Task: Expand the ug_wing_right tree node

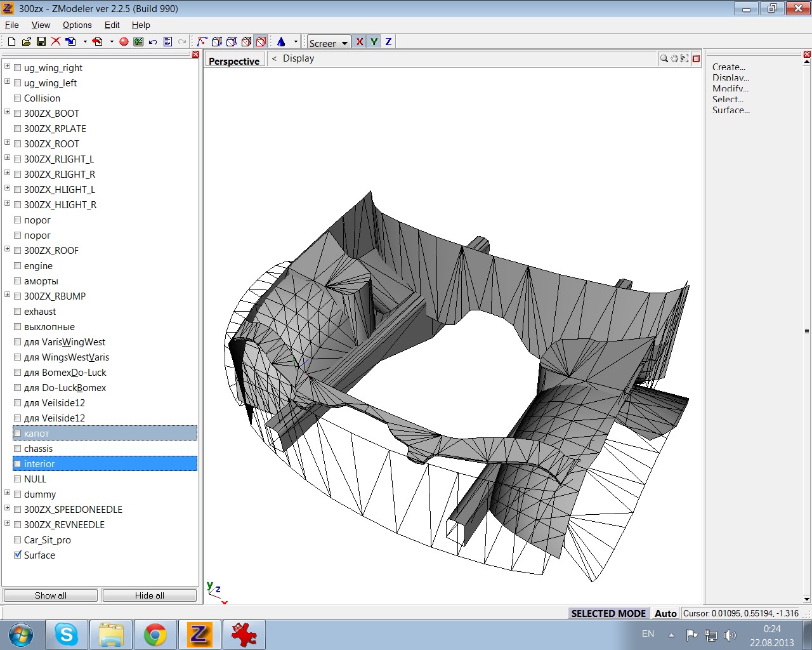Action: pos(8,66)
